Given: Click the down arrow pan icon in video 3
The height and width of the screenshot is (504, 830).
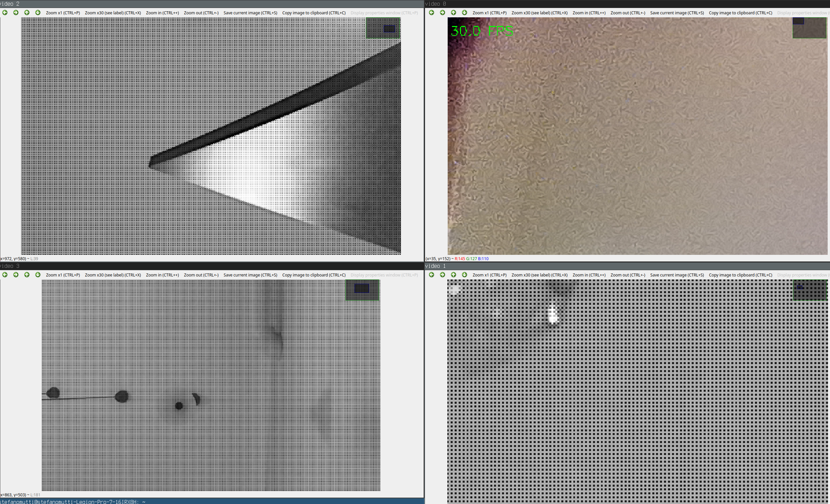Looking at the screenshot, I should 38,275.
